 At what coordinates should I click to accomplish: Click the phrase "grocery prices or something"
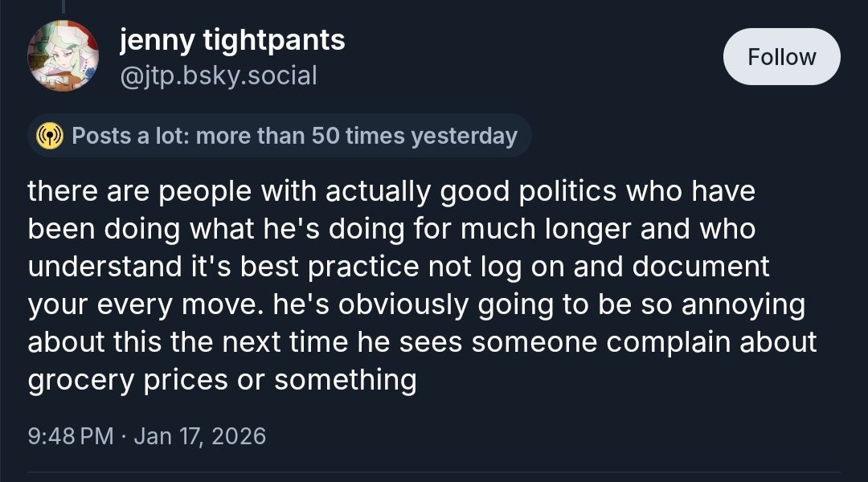[222, 380]
